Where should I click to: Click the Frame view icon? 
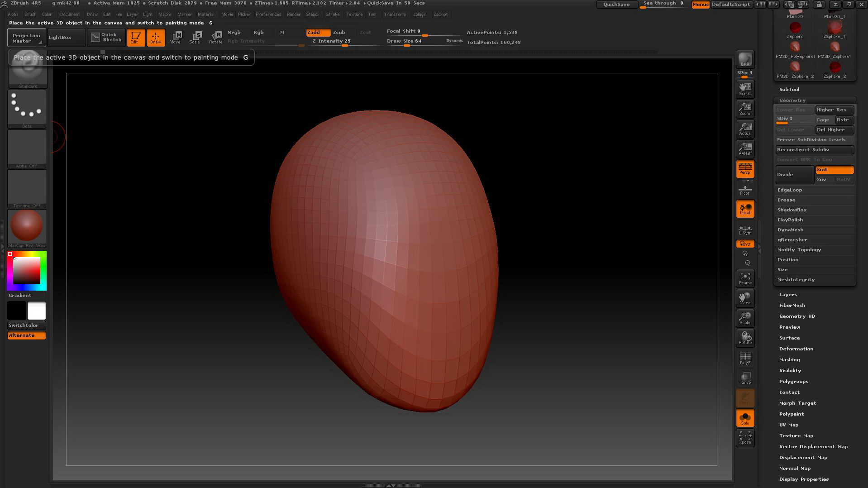coord(745,278)
